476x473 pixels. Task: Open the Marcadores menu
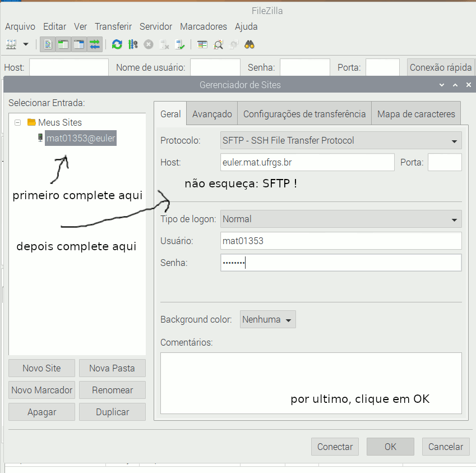(x=203, y=26)
